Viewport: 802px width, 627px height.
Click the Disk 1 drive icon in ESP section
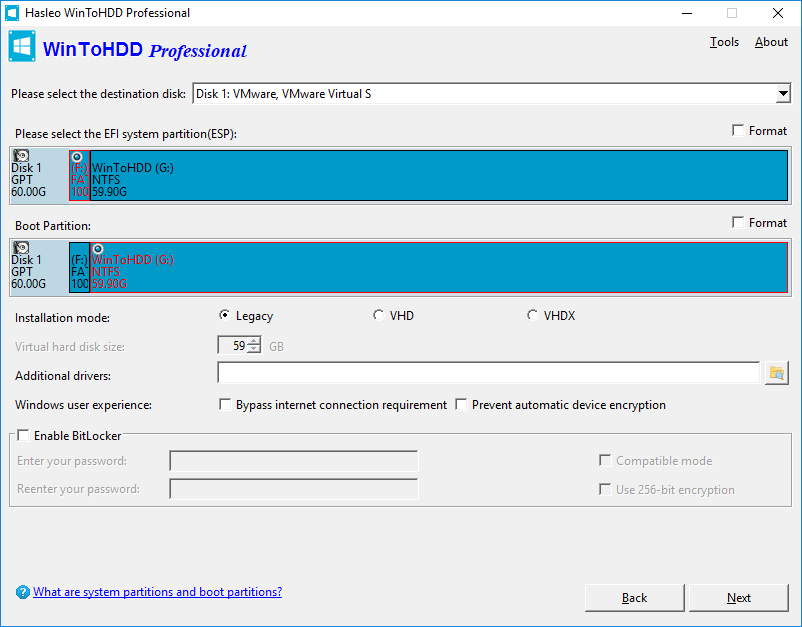point(21,156)
